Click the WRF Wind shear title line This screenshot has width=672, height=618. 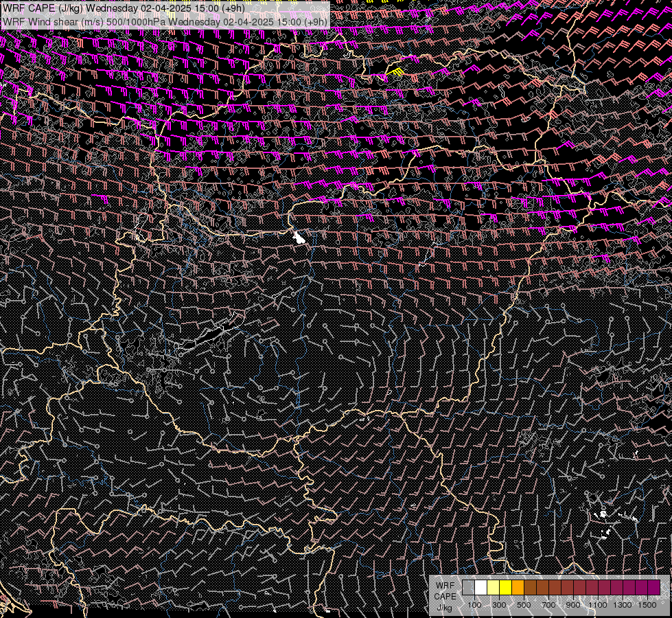click(x=165, y=22)
